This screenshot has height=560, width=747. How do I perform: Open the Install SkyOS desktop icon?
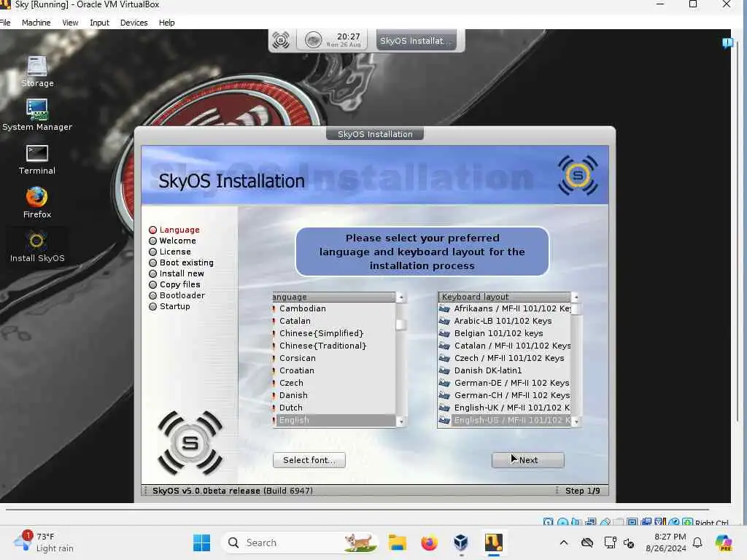point(37,246)
